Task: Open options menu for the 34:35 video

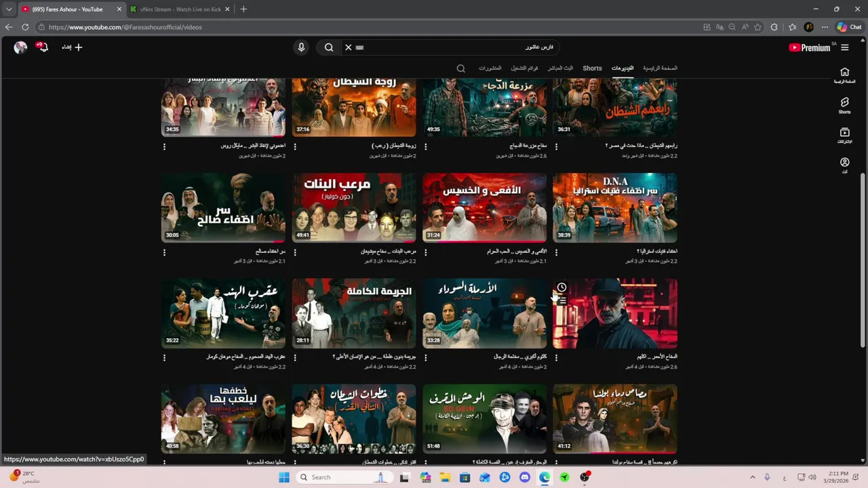Action: click(164, 146)
